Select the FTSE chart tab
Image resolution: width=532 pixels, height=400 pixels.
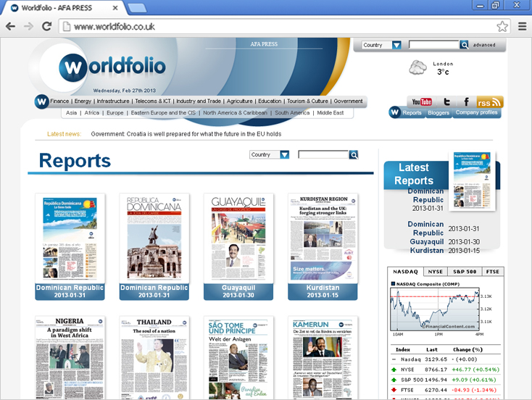(x=493, y=272)
